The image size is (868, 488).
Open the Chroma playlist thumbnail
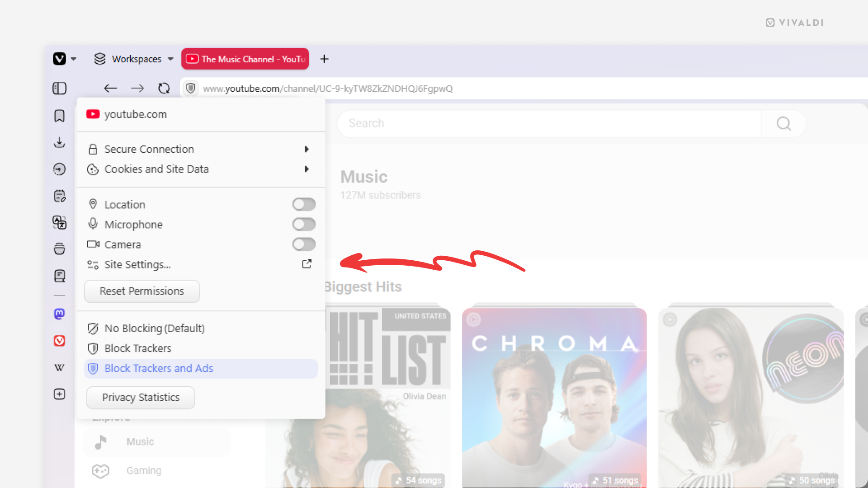tap(554, 398)
